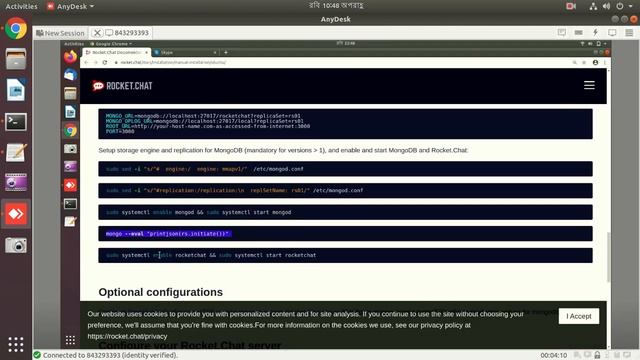This screenshot has width=640, height=360.
Task: Show Applications grid in remote dock
Action: (x=70, y=340)
